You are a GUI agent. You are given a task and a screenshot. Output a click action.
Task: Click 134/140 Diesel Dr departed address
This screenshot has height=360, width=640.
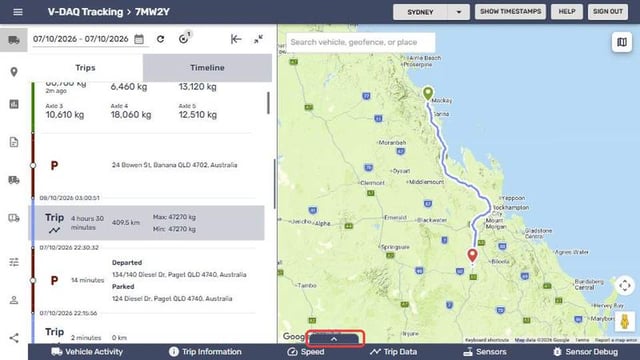click(x=179, y=275)
